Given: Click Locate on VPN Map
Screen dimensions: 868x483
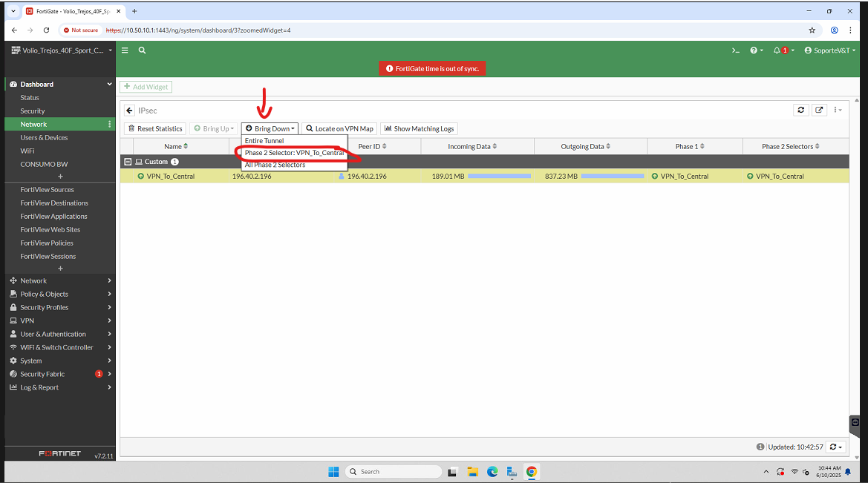Looking at the screenshot, I should (339, 129).
